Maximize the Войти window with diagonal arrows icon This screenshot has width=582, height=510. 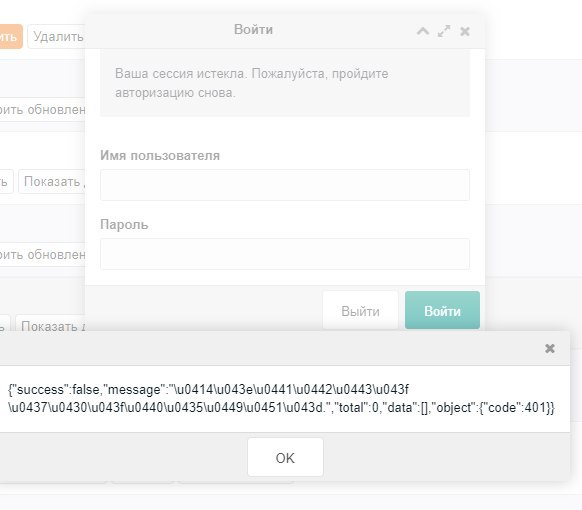click(444, 31)
